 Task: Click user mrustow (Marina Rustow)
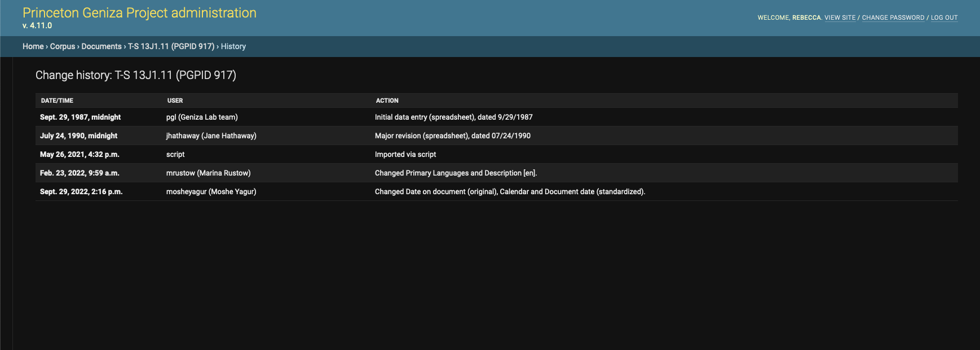click(208, 173)
